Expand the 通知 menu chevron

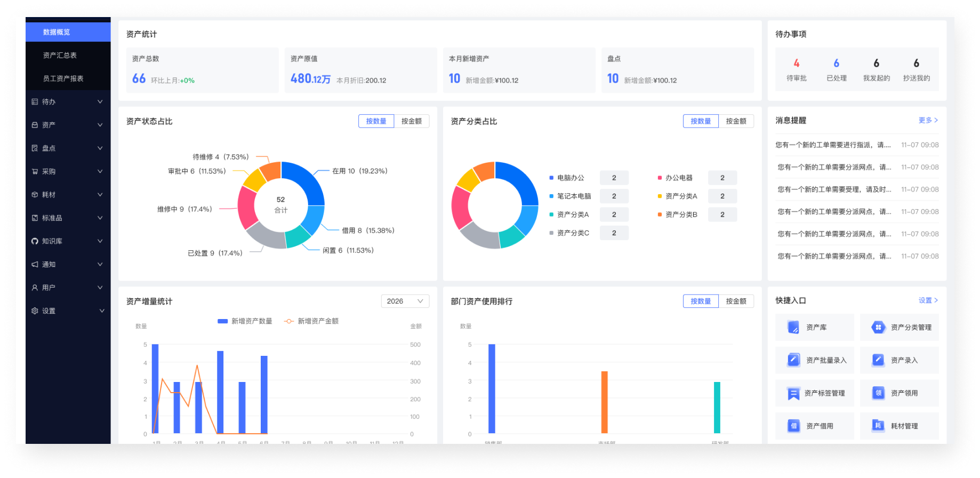(100, 264)
